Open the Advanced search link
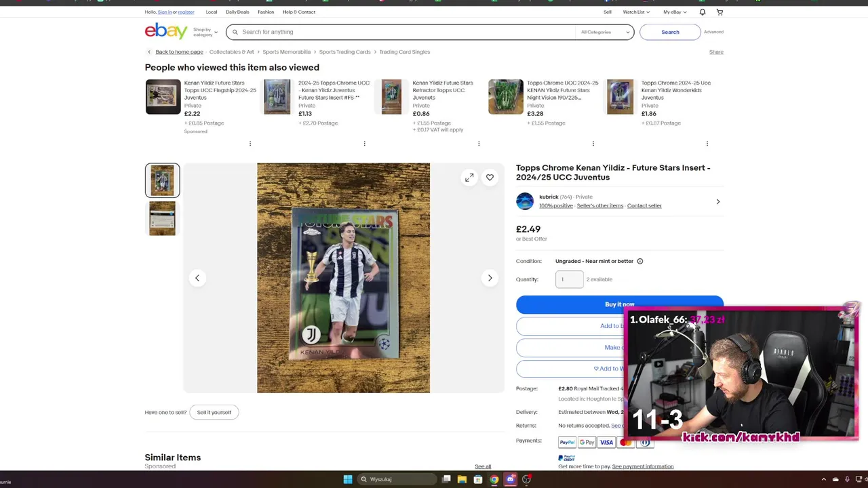This screenshot has width=868, height=488. [x=713, y=32]
